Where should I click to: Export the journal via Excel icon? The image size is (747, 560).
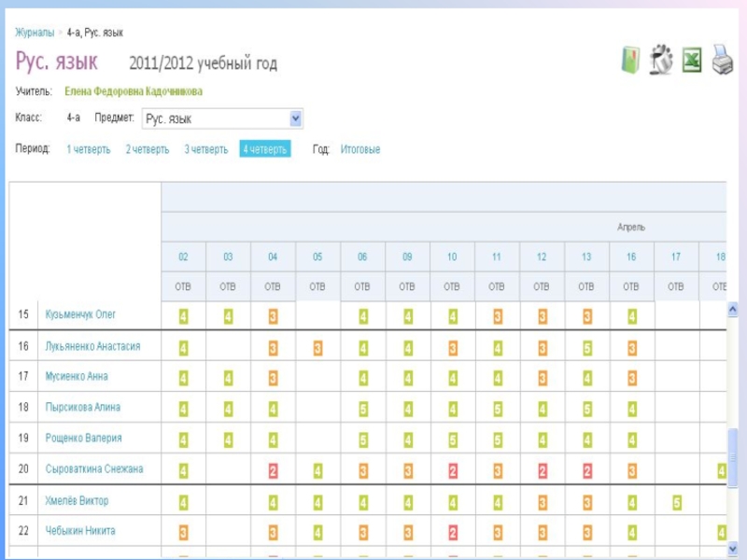[692, 60]
